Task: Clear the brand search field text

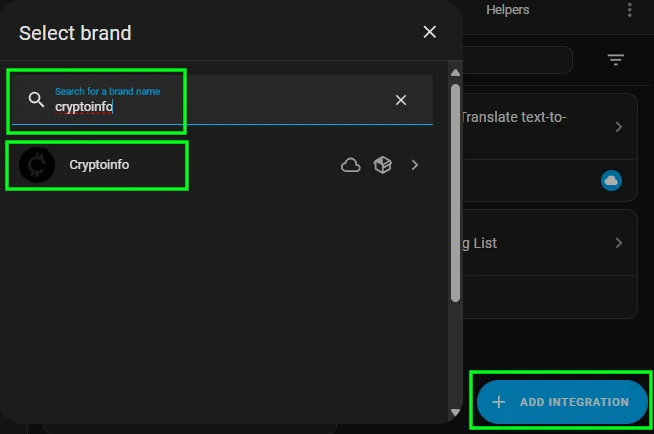Action: tap(400, 100)
